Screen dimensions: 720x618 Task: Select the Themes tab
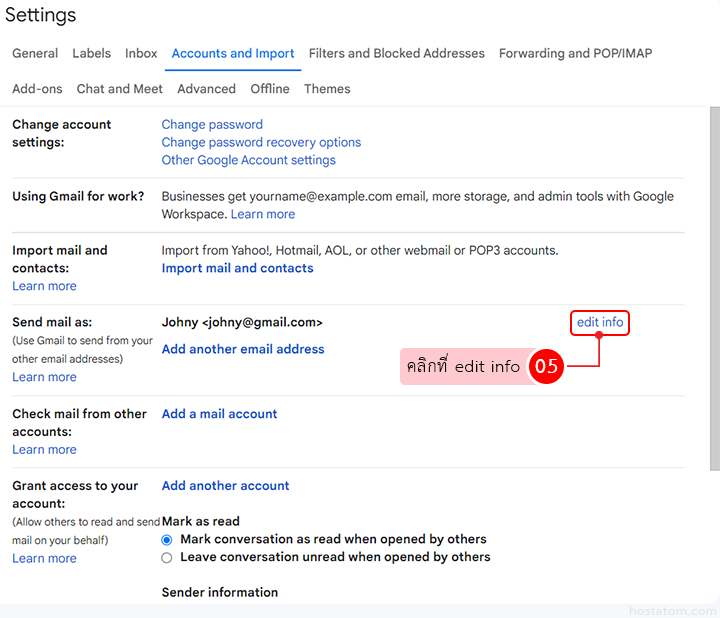327,89
